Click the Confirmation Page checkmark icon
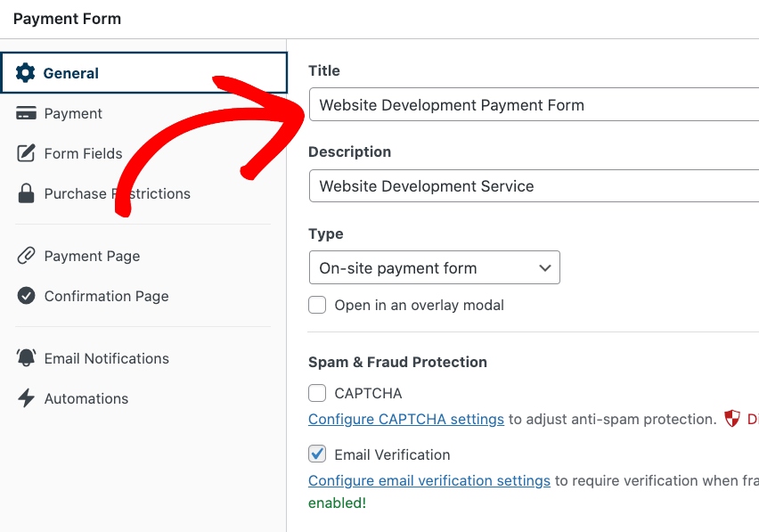 [x=27, y=296]
